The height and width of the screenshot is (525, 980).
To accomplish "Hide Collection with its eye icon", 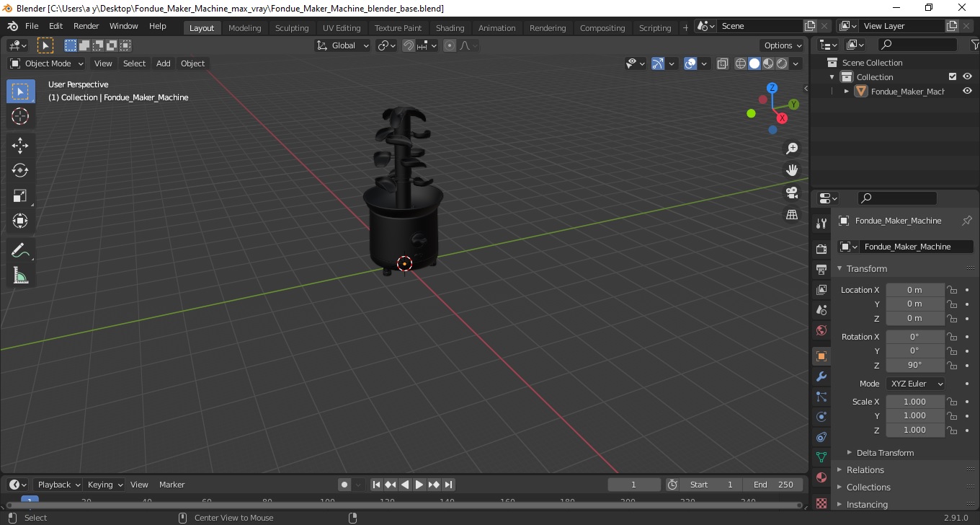I will click(x=967, y=76).
